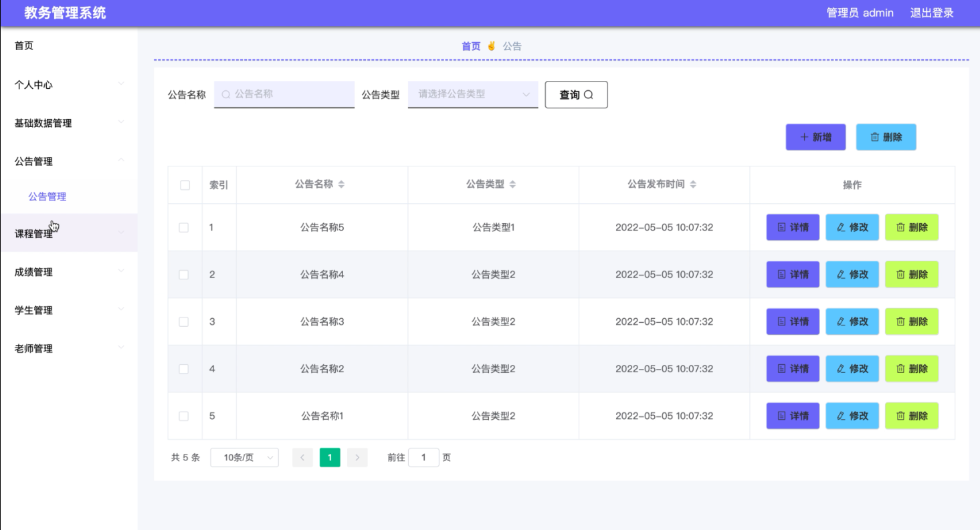
Task: Click the magnifier icon in the 查询 button
Action: tap(589, 95)
